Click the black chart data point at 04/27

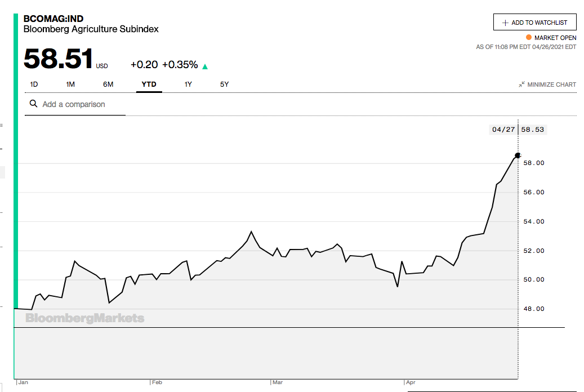518,155
